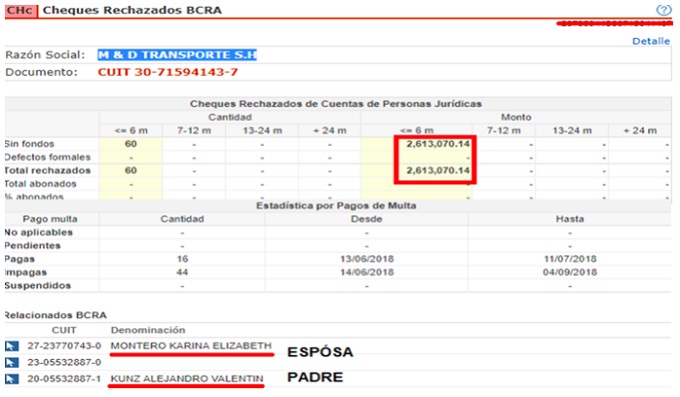Open the arrow icon beside 27-23770743-0
The width and height of the screenshot is (680, 397).
[x=12, y=346]
